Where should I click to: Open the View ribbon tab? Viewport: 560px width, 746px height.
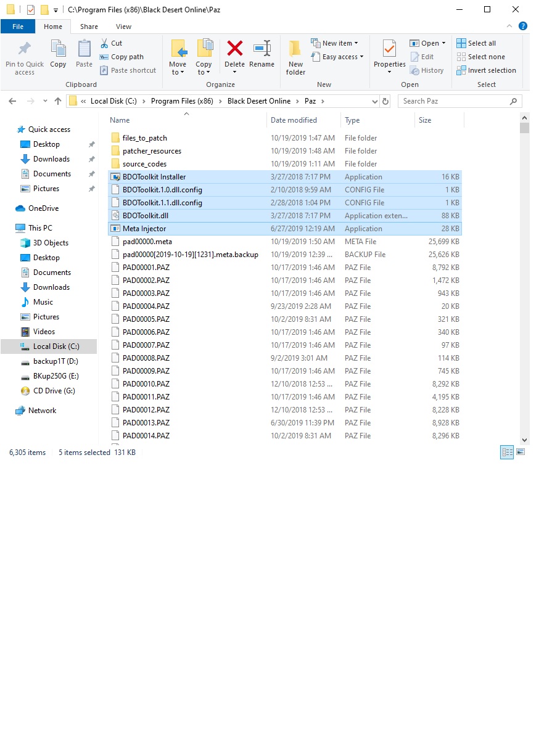pyautogui.click(x=123, y=27)
